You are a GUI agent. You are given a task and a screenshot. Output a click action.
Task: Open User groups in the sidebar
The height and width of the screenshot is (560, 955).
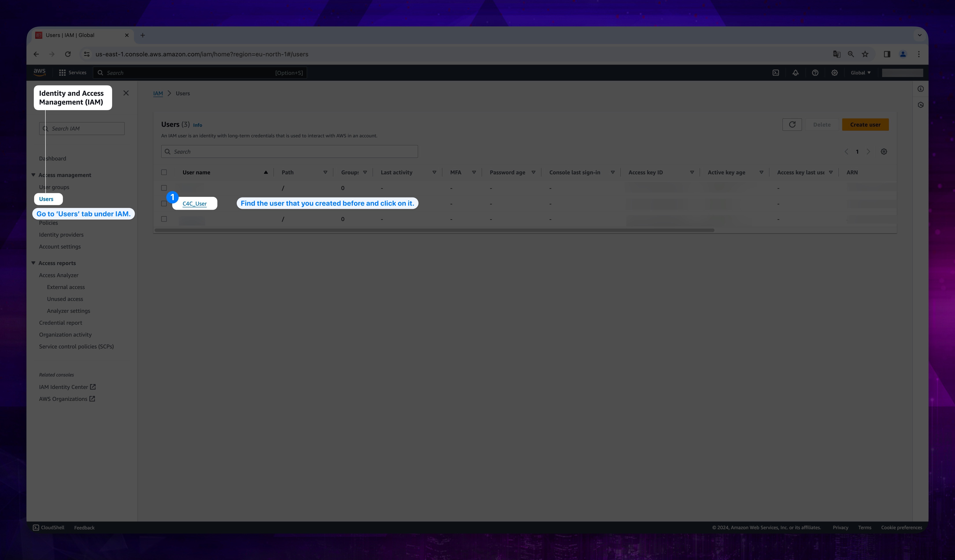tap(54, 187)
